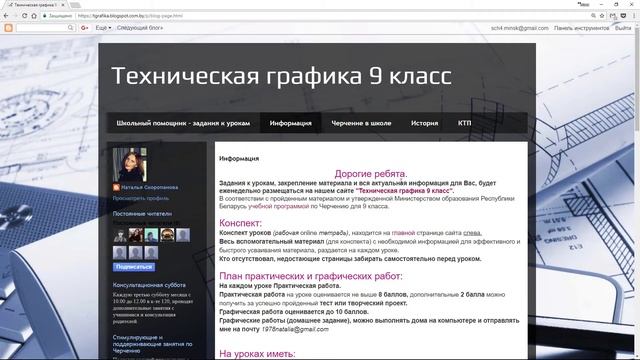The image size is (640, 360).
Task: Open Панель инструментов link
Action: tap(581, 28)
